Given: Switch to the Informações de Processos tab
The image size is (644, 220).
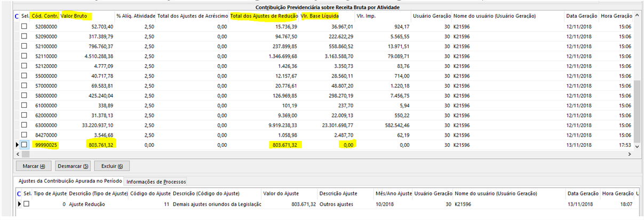Looking at the screenshot, I should coord(155,182).
